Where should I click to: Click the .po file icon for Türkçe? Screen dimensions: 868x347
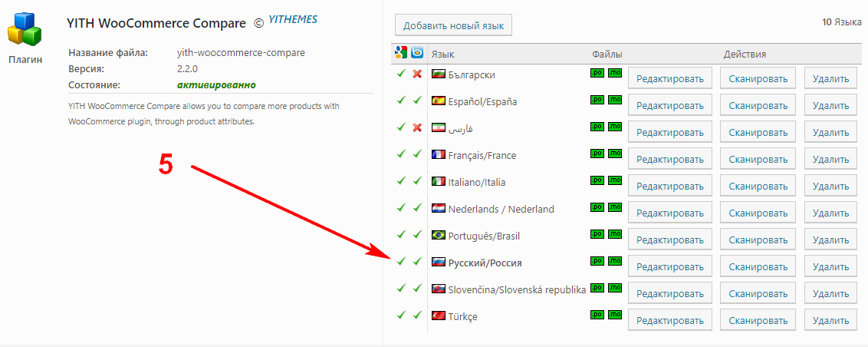click(x=597, y=315)
